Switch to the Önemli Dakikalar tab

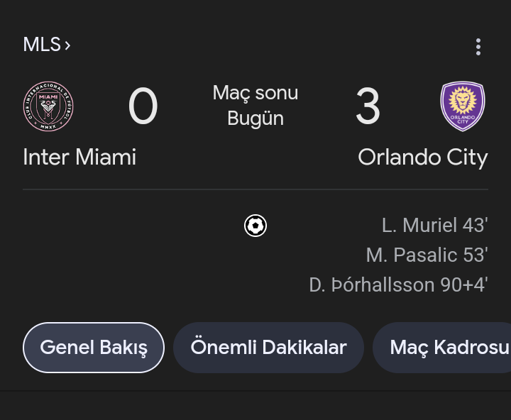268,348
